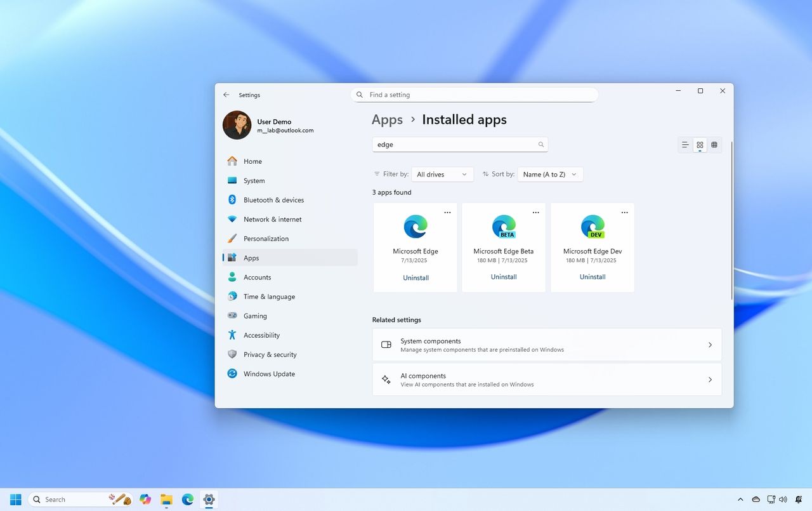
Task: Click the back arrow in Settings
Action: pyautogui.click(x=226, y=95)
